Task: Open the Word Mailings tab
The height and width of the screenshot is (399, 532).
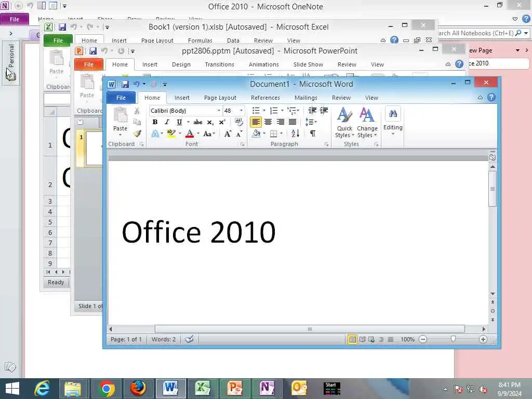Action: point(305,98)
